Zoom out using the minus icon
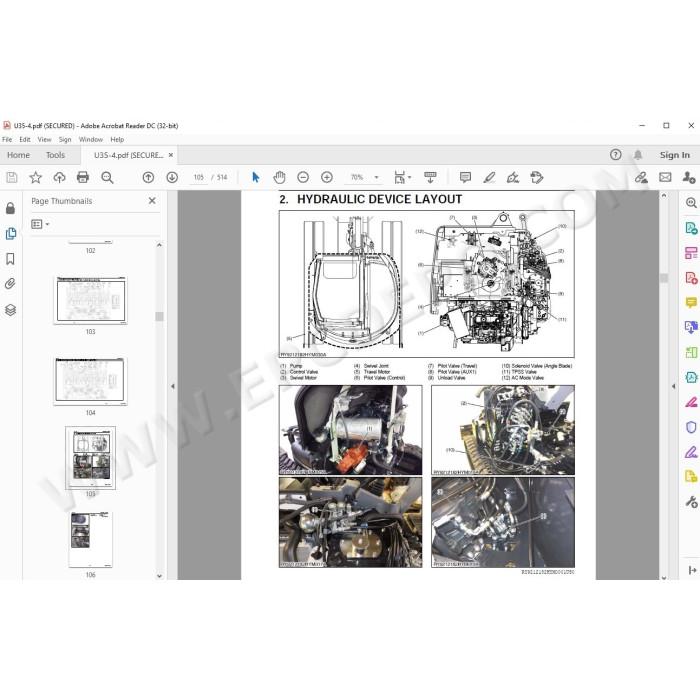 (x=303, y=178)
